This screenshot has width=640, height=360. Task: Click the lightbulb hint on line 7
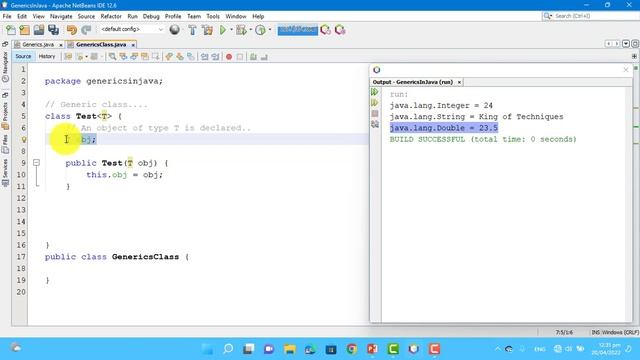click(24, 140)
